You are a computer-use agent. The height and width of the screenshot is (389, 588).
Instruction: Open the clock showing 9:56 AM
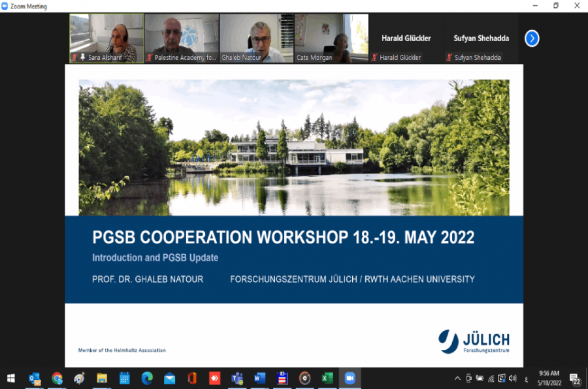[x=549, y=378]
